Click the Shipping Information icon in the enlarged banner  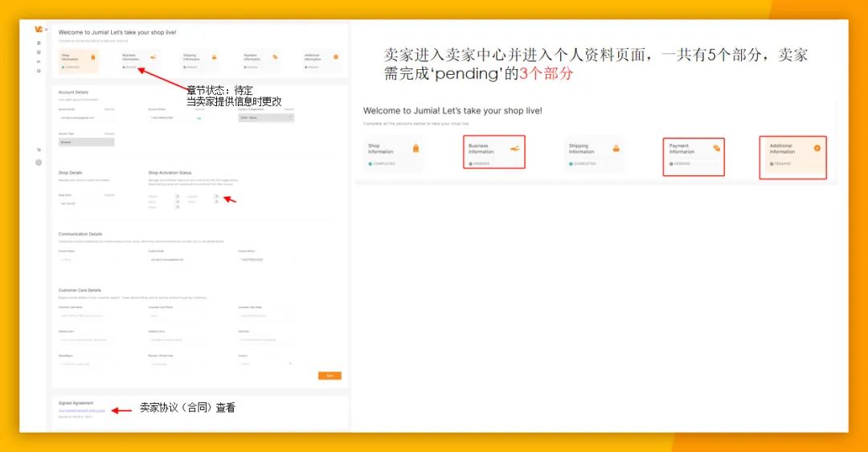tap(616, 148)
